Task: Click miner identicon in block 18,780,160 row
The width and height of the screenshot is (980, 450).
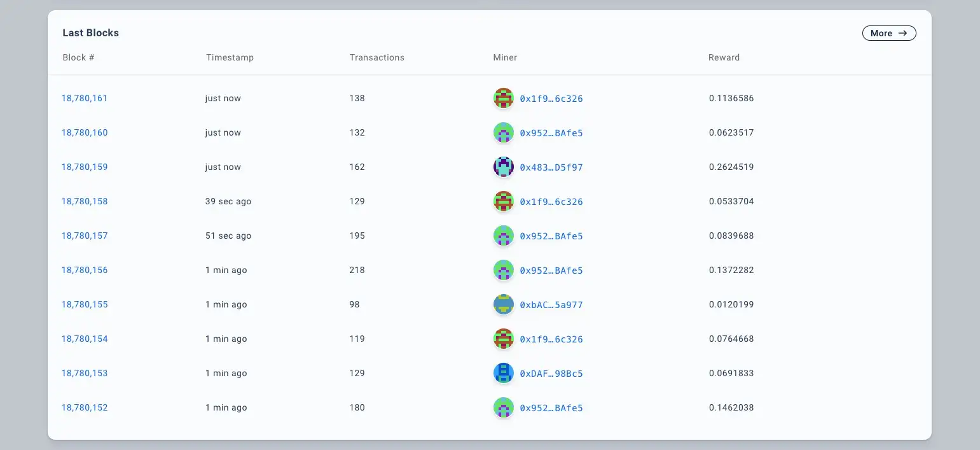Action: 503,132
